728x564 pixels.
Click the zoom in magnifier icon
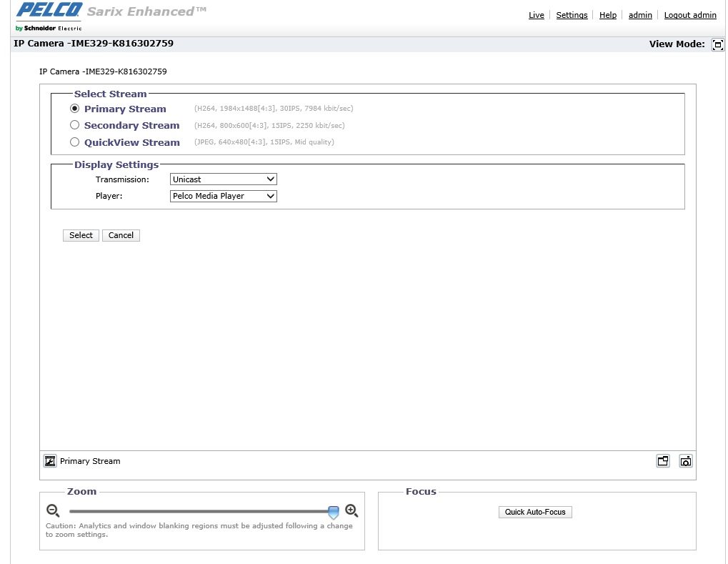pos(351,510)
